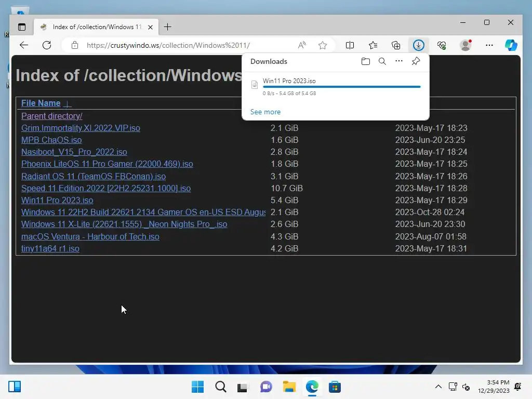The height and width of the screenshot is (399, 532).
Task: Click Speed.11.Edition.2022 iso link
Action: 106,188
